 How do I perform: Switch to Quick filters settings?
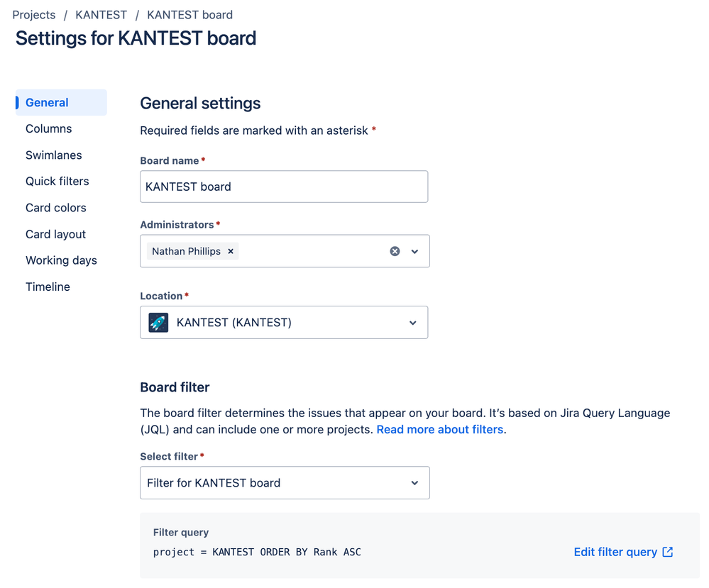[x=57, y=182]
